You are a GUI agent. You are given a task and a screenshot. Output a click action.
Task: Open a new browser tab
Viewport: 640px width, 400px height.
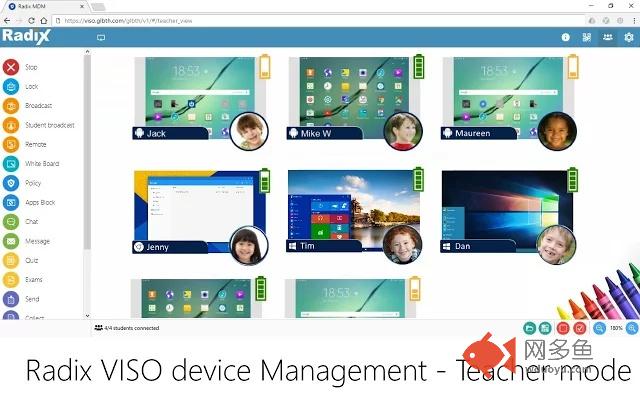(98, 7)
